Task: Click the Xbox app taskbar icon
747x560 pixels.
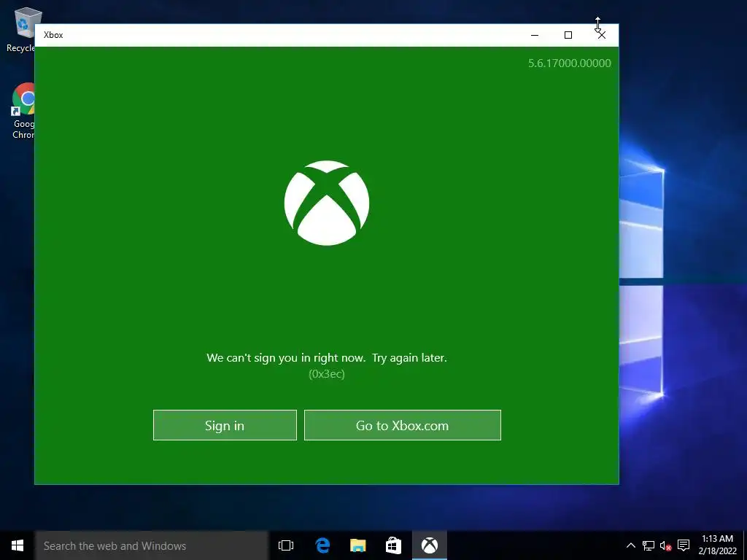Action: tap(429, 545)
